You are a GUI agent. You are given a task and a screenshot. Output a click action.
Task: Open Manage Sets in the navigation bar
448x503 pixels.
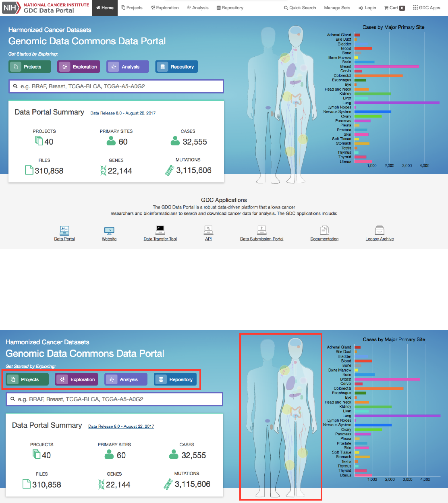[337, 8]
